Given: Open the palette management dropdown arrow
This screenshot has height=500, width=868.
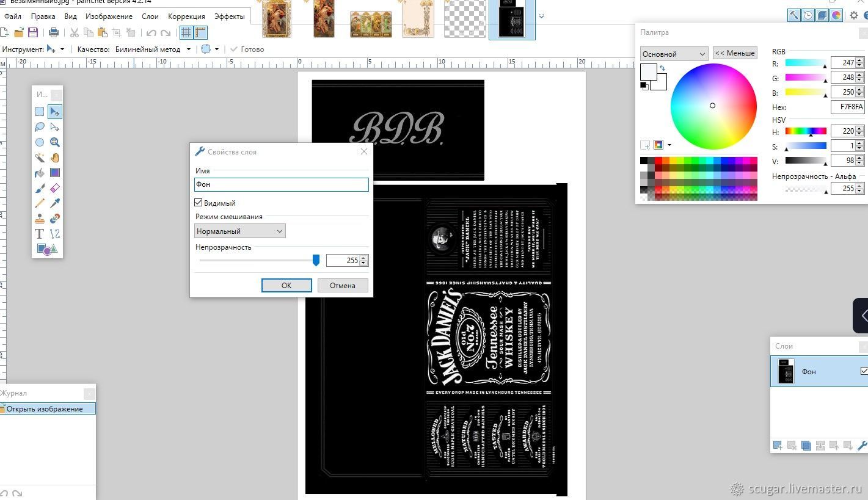Looking at the screenshot, I should click(x=669, y=145).
